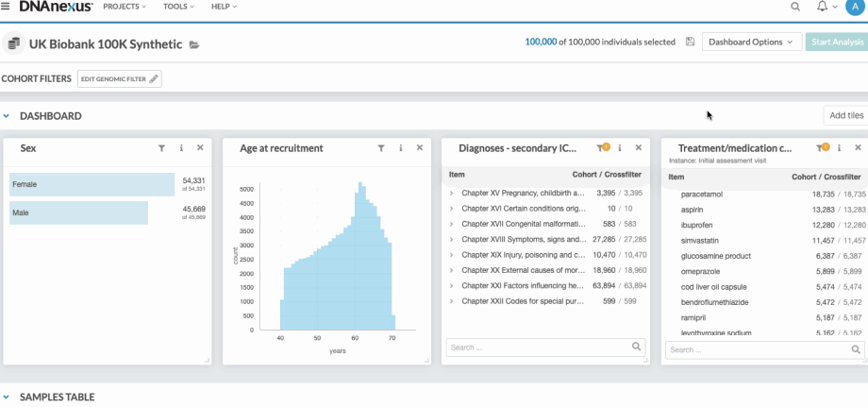
Task: Select the Male bar in Sex tile
Action: coord(78,212)
